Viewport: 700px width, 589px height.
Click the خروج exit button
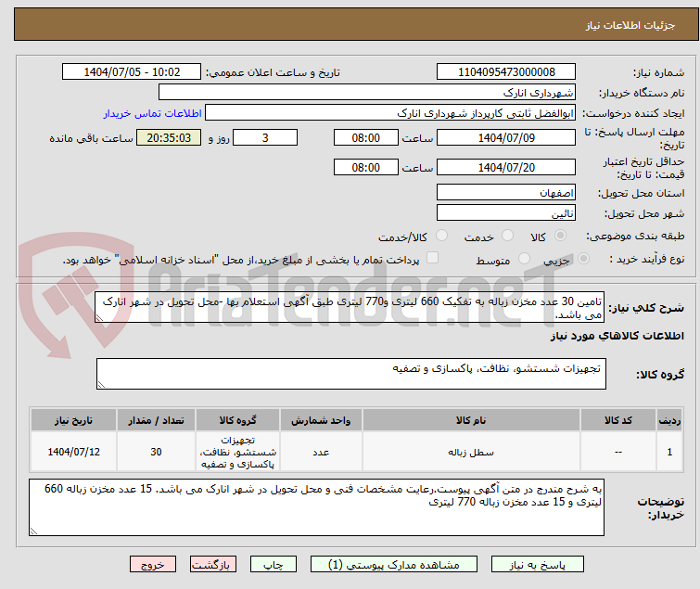click(x=153, y=565)
